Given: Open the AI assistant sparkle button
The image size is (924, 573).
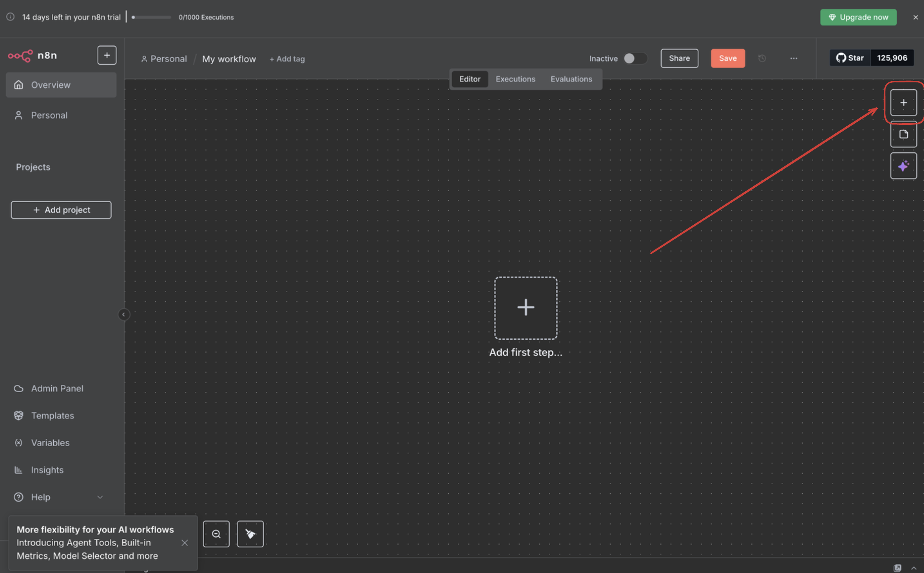Looking at the screenshot, I should (x=903, y=166).
